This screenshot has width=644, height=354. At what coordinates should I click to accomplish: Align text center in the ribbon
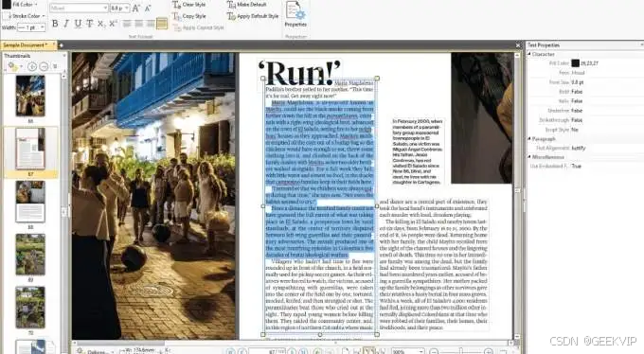point(139,24)
